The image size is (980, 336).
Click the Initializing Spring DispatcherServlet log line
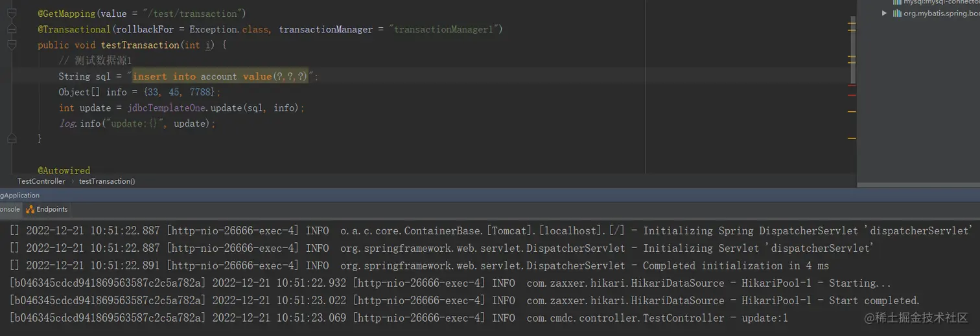point(491,230)
